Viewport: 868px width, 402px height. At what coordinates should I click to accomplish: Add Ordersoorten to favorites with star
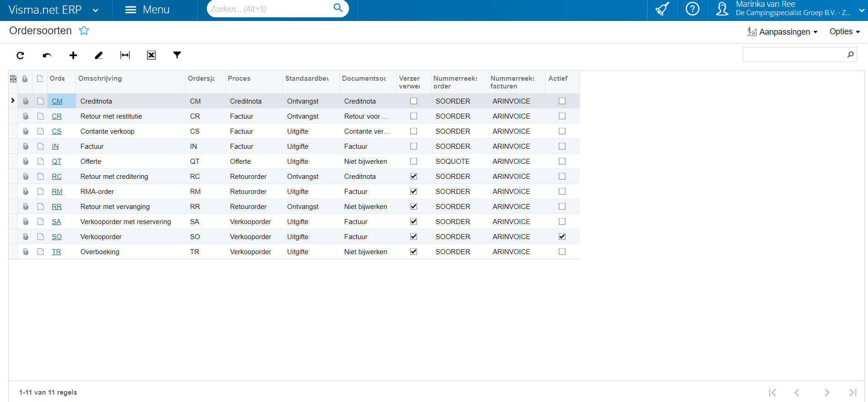(x=84, y=31)
